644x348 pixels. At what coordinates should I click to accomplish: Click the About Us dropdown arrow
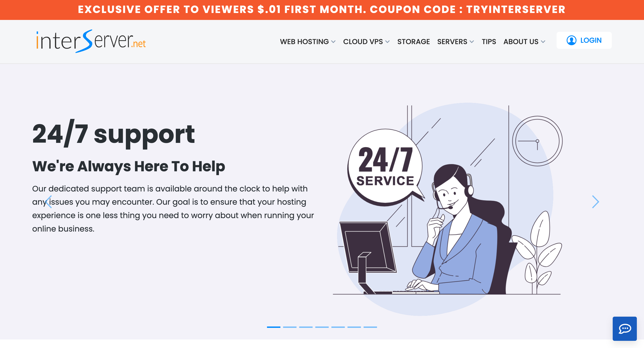(543, 42)
